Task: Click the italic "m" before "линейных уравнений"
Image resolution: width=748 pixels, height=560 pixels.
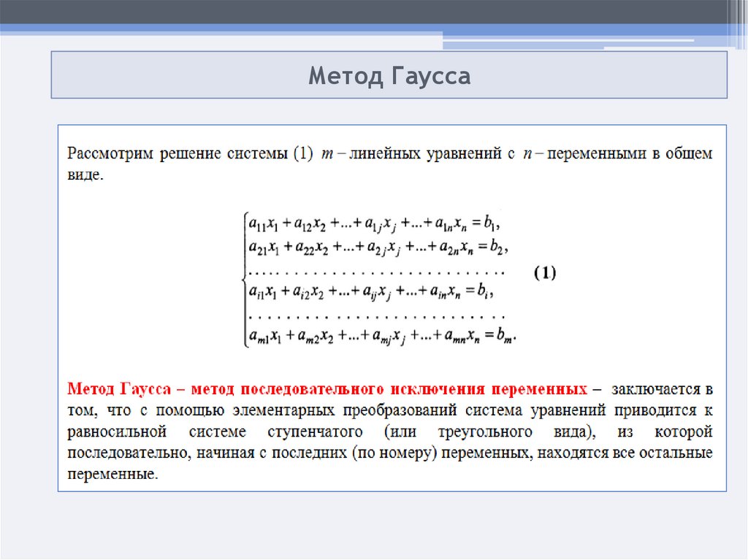Action: pos(327,155)
